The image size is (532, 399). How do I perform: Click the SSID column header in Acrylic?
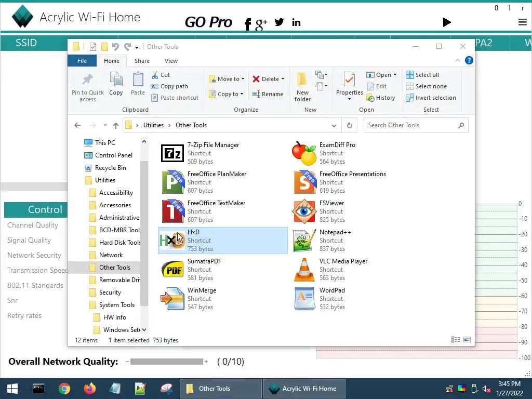pyautogui.click(x=26, y=43)
